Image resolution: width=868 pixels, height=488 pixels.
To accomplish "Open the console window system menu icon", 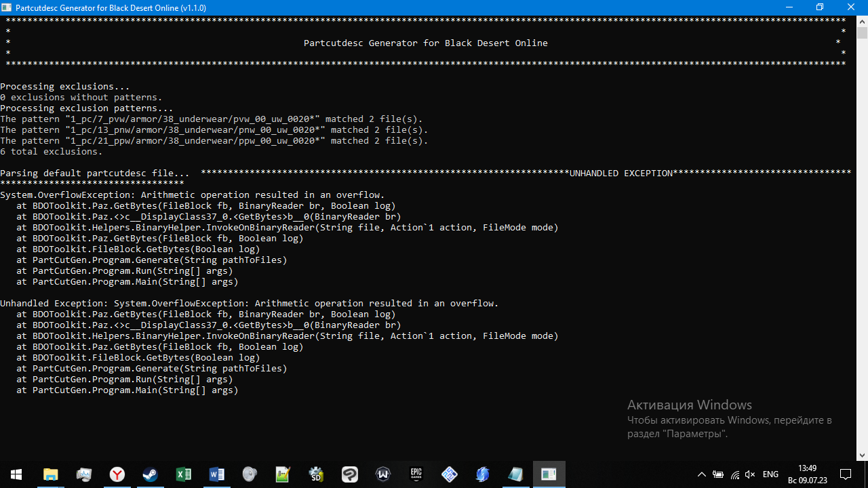I will (7, 7).
